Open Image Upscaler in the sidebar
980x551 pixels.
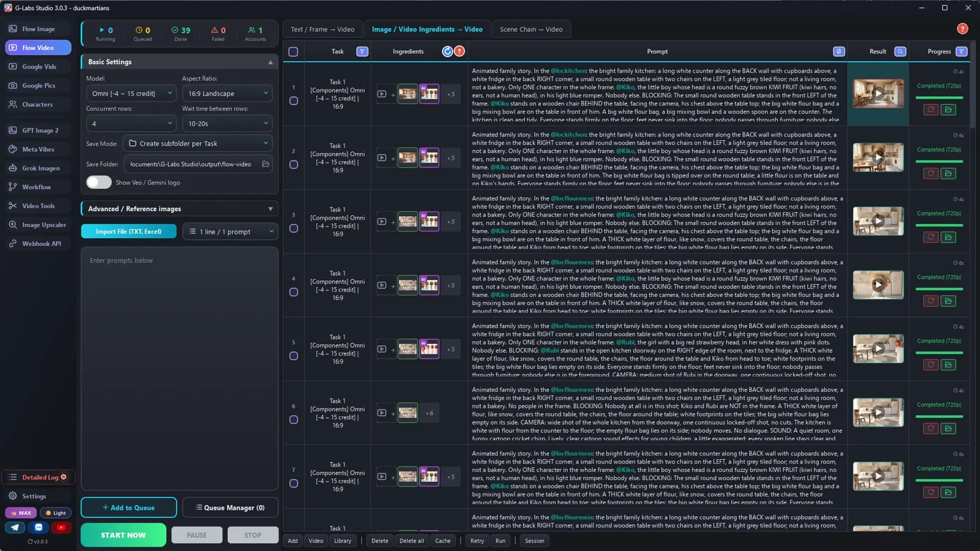[x=38, y=225]
